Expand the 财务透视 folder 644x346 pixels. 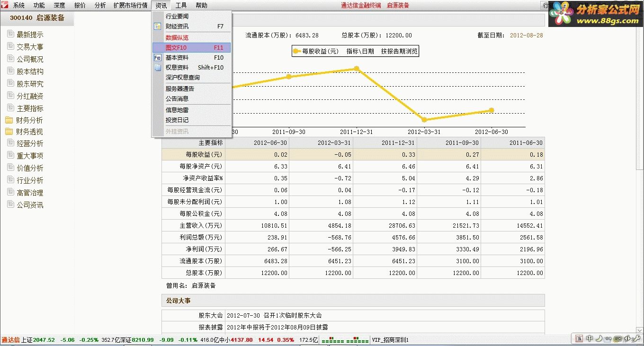(x=30, y=132)
